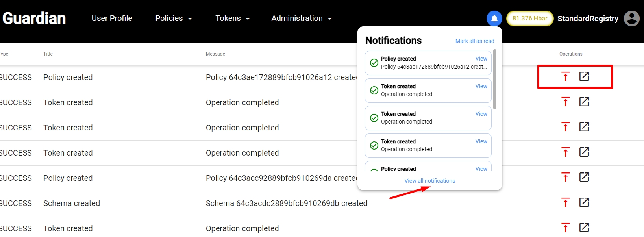644x237 pixels.
Task: Click the 81.376 Hbar balance badge
Action: (x=529, y=19)
